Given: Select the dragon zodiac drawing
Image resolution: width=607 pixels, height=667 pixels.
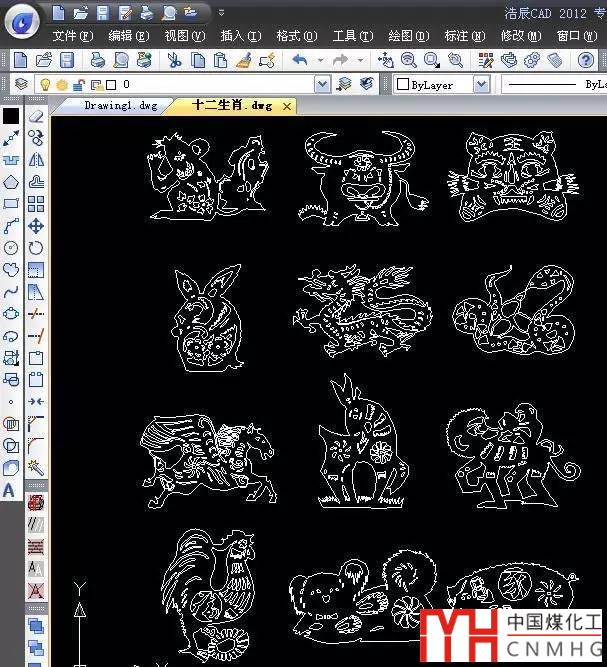Looking at the screenshot, I should 363,311.
